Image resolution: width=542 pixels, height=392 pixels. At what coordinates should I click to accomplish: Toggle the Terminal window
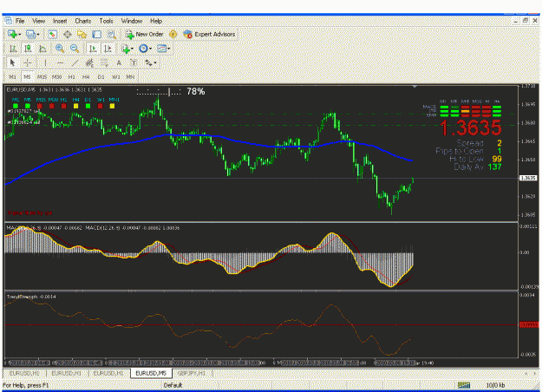click(97, 34)
